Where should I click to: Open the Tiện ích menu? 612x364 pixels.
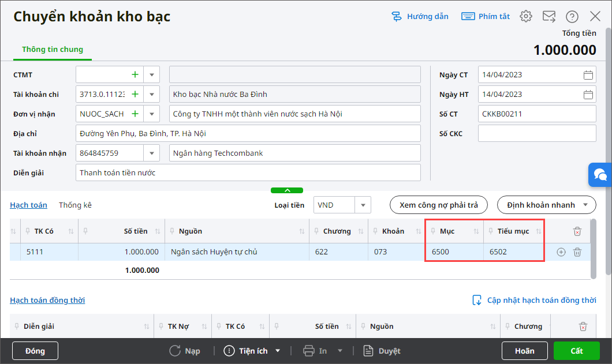point(252,351)
